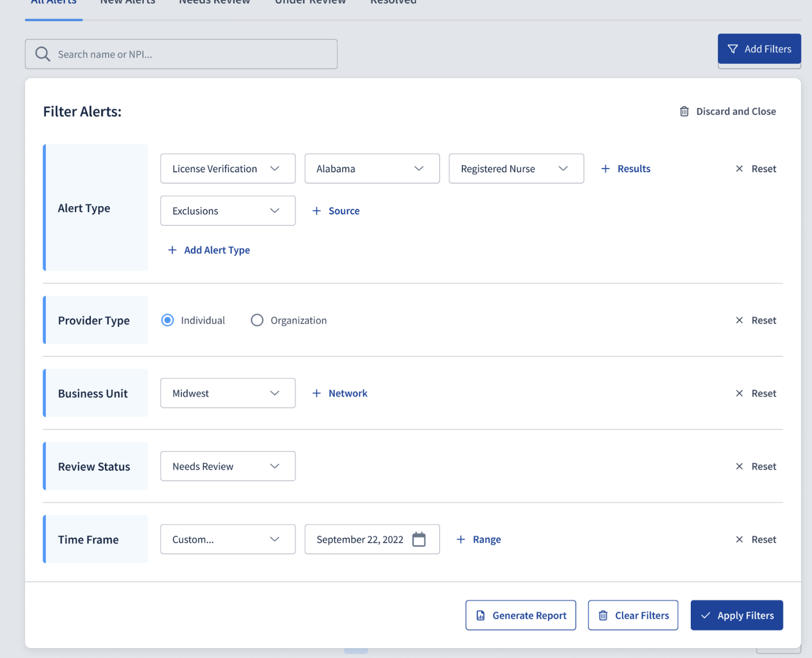The image size is (812, 658).
Task: Click the Alert Type section label
Action: tap(84, 208)
